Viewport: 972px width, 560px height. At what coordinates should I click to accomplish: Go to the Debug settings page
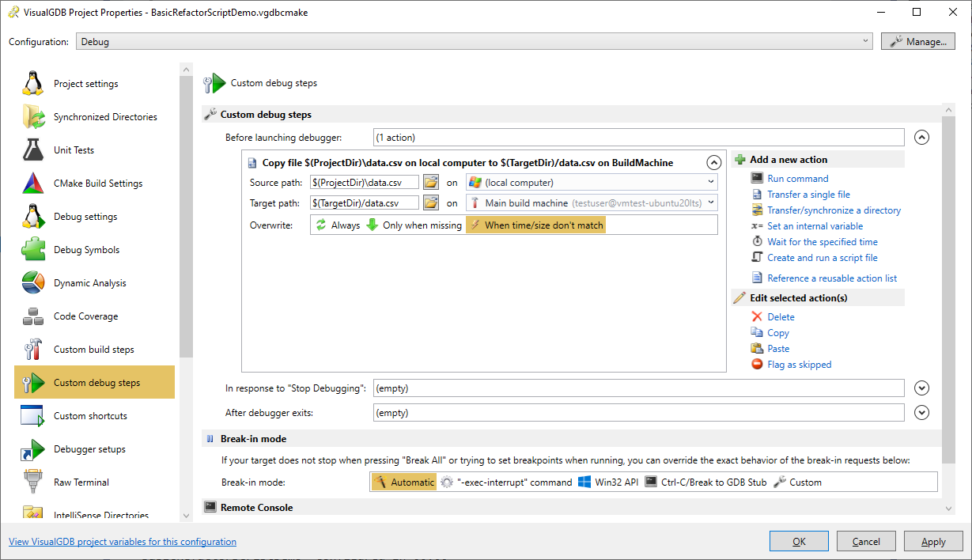coord(94,216)
